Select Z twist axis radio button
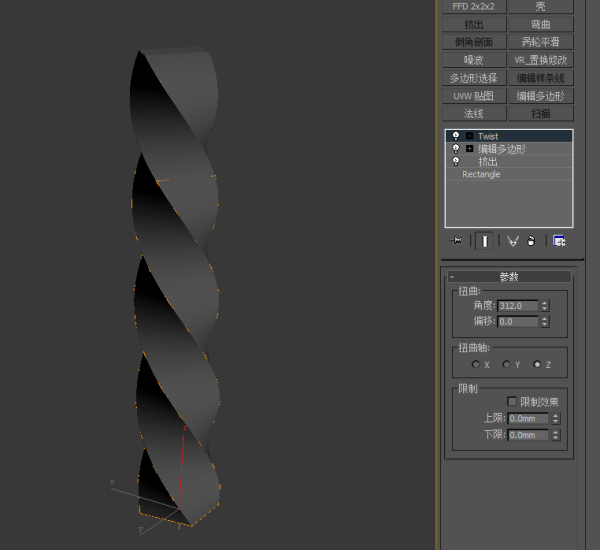This screenshot has width=600, height=550. [537, 364]
